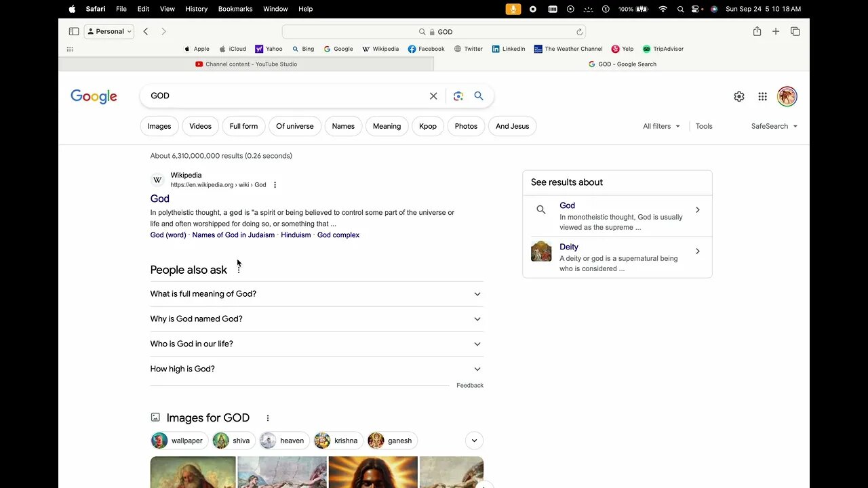Expand 'Why is God named God?' question

pos(317,319)
